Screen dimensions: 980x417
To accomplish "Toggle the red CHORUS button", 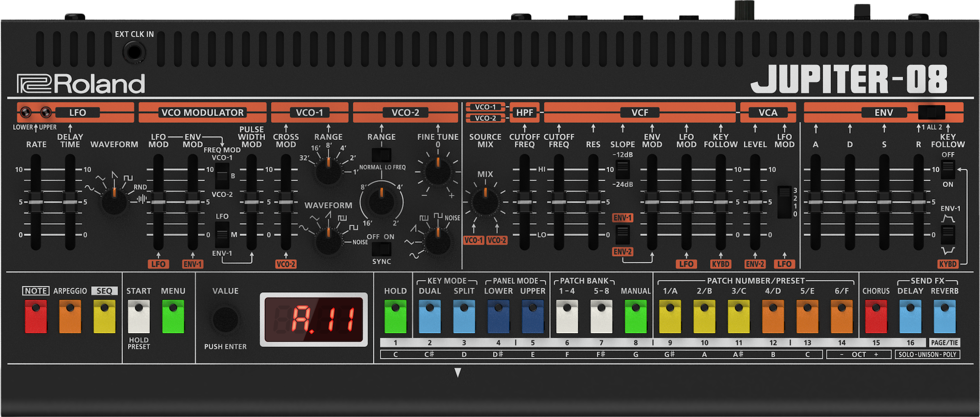I will [876, 316].
